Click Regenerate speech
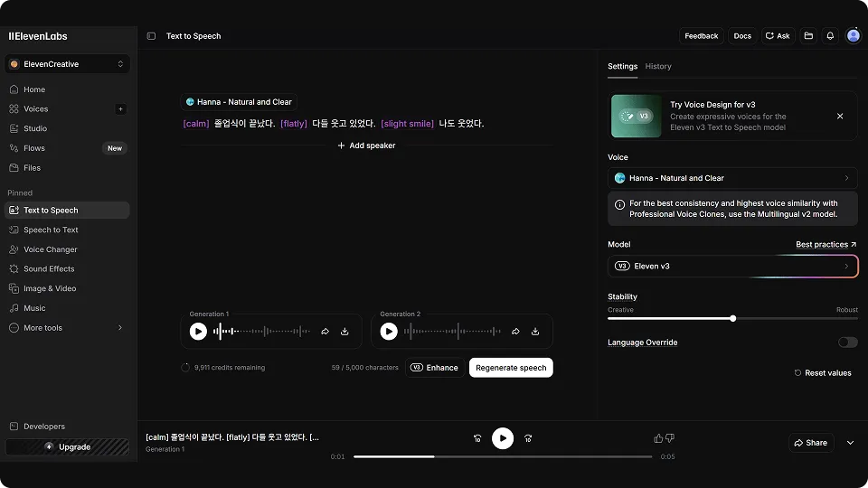The width and height of the screenshot is (868, 488). click(511, 368)
